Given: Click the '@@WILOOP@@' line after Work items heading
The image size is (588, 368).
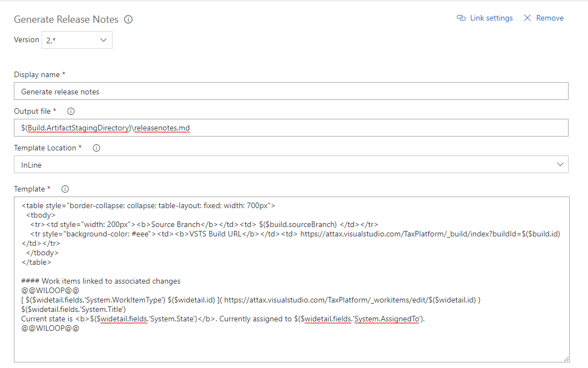Looking at the screenshot, I should [50, 290].
